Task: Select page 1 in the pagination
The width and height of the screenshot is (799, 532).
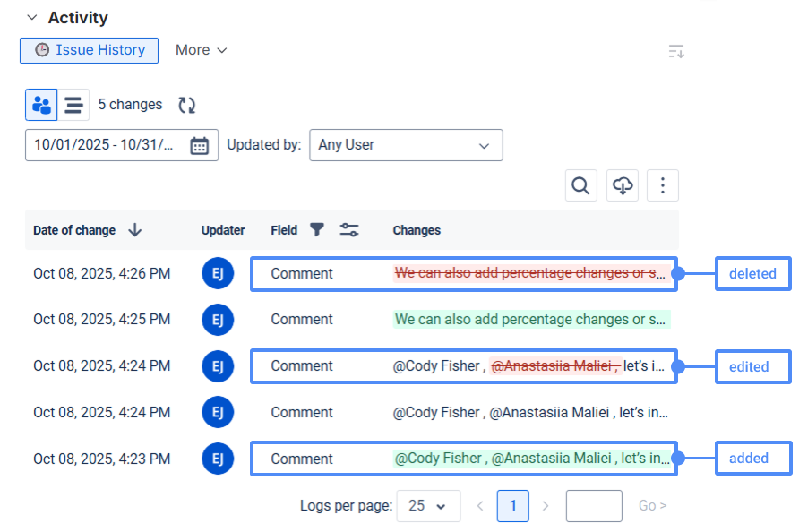Action: coord(512,506)
